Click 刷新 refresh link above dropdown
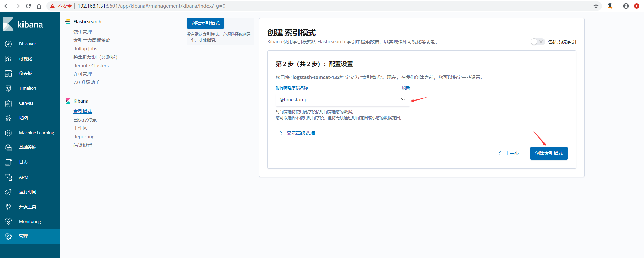This screenshot has height=258, width=644. click(x=406, y=88)
